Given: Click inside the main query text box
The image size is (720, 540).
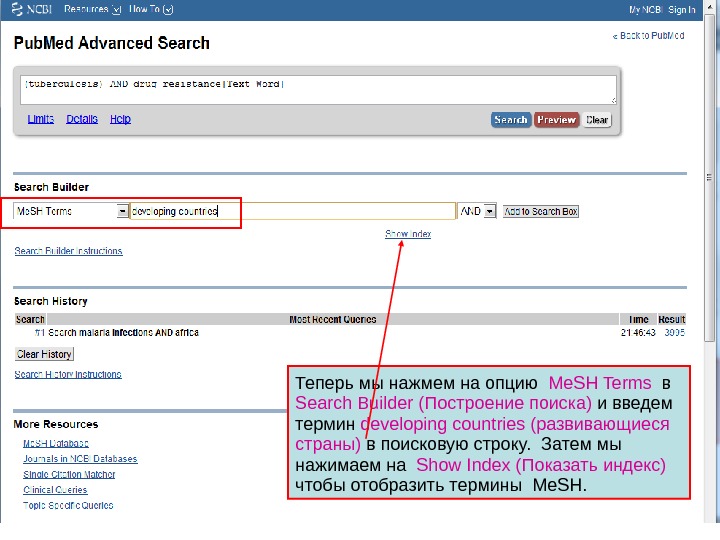Looking at the screenshot, I should click(x=318, y=89).
